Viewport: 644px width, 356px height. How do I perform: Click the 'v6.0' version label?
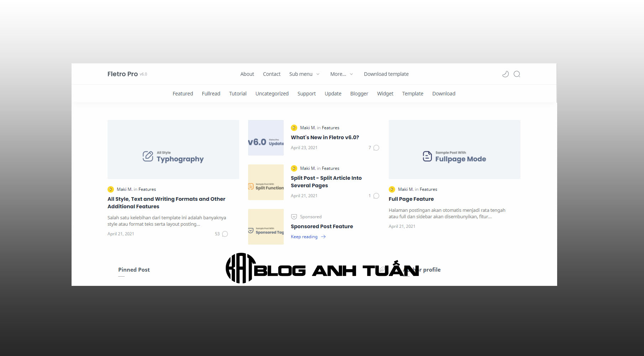pos(143,74)
